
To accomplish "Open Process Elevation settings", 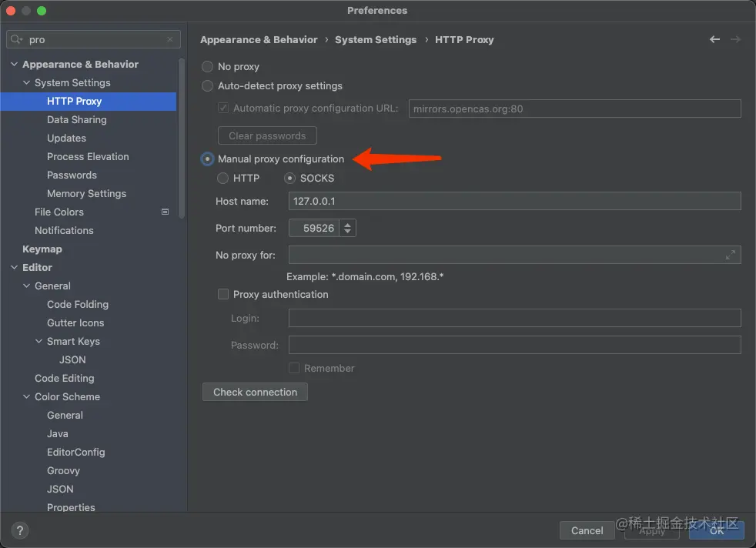I will click(88, 157).
